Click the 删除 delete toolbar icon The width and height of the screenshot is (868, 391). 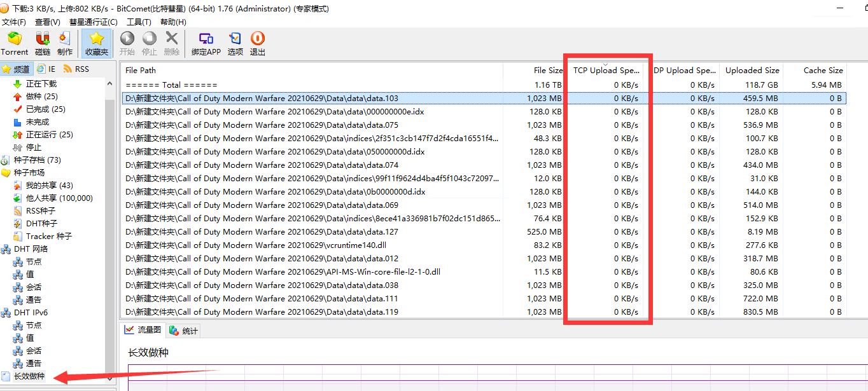point(172,44)
